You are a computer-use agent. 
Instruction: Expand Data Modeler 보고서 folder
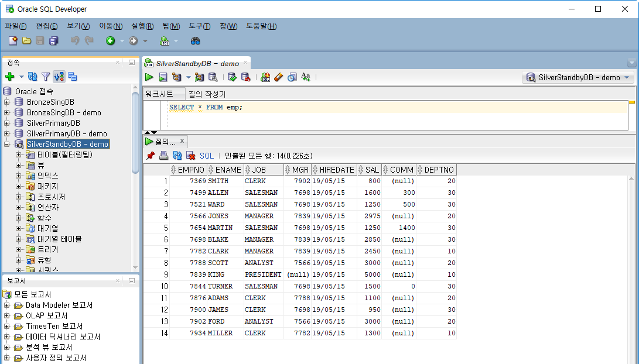[6, 305]
